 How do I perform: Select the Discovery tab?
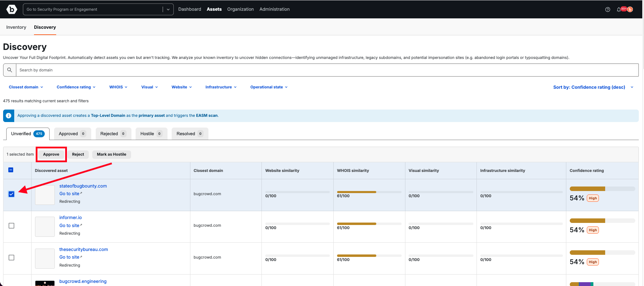point(45,27)
